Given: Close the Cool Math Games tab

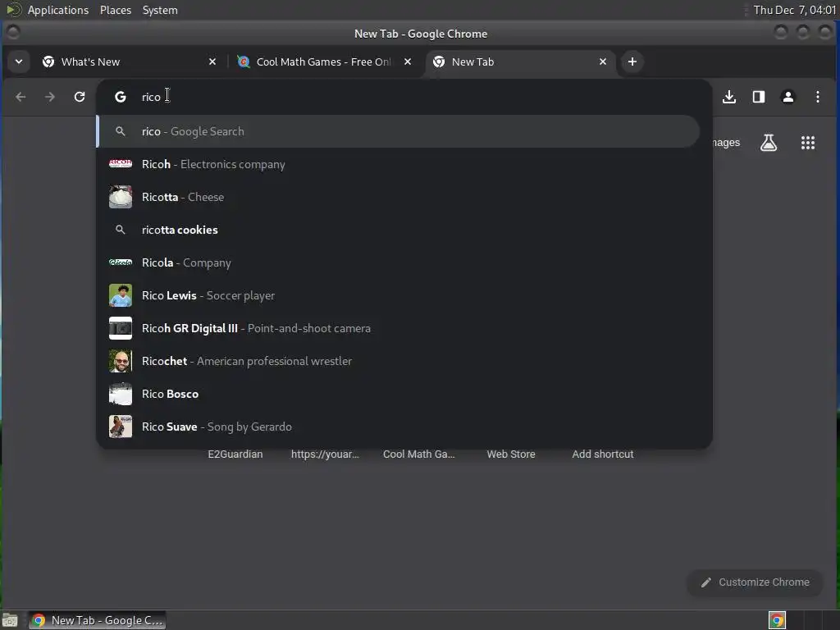Looking at the screenshot, I should coord(408,62).
